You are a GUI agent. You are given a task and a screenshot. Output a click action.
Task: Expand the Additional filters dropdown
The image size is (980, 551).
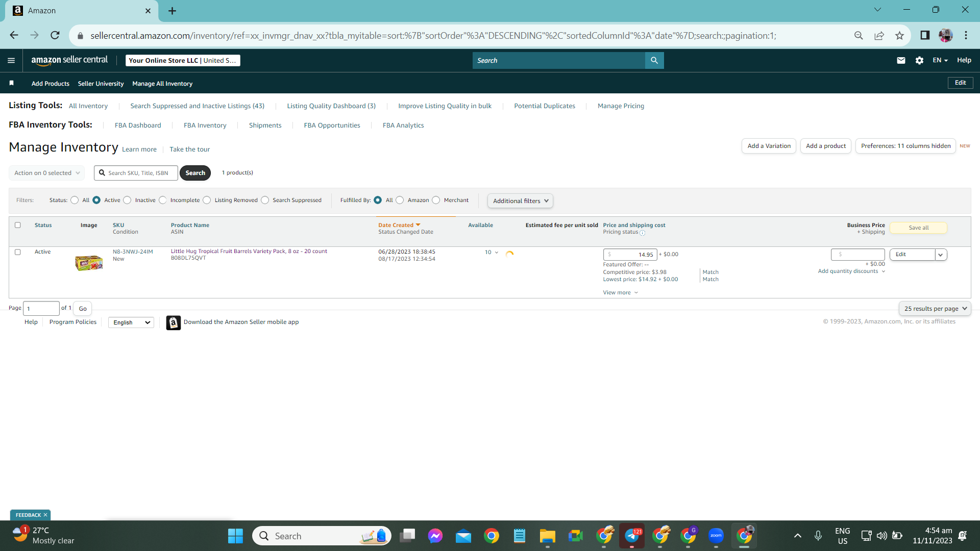pos(520,201)
